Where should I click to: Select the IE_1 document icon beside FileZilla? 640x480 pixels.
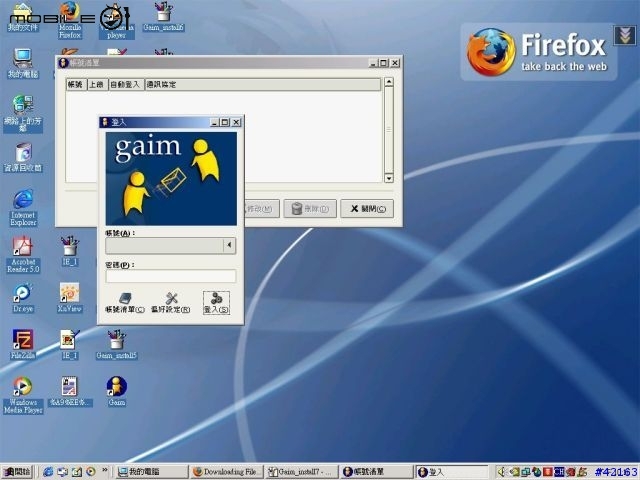coord(70,344)
